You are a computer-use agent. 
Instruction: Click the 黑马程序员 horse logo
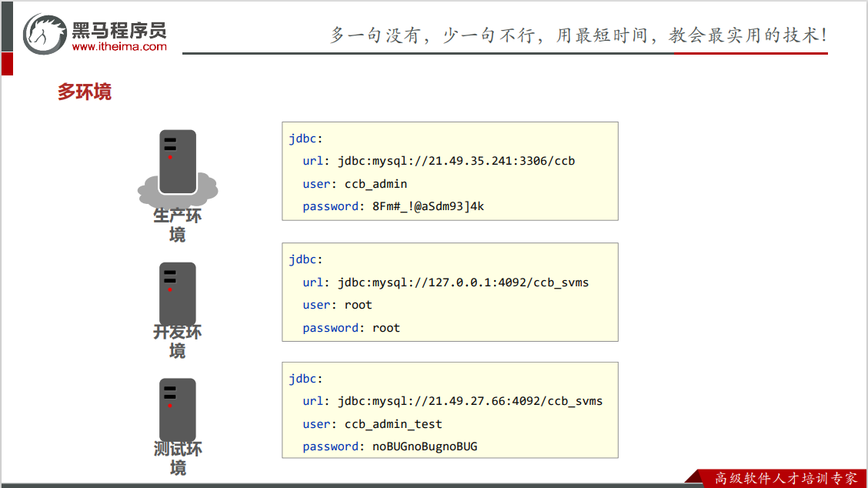pos(46,31)
